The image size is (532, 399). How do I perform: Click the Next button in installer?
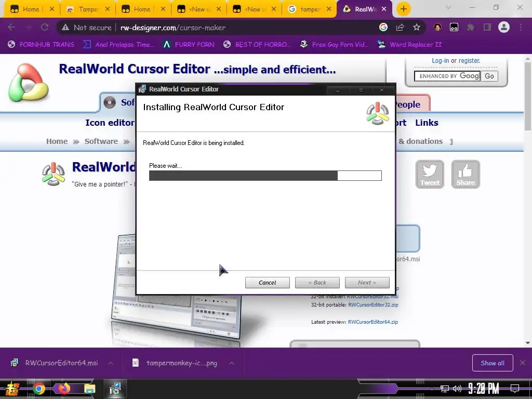coord(367,283)
